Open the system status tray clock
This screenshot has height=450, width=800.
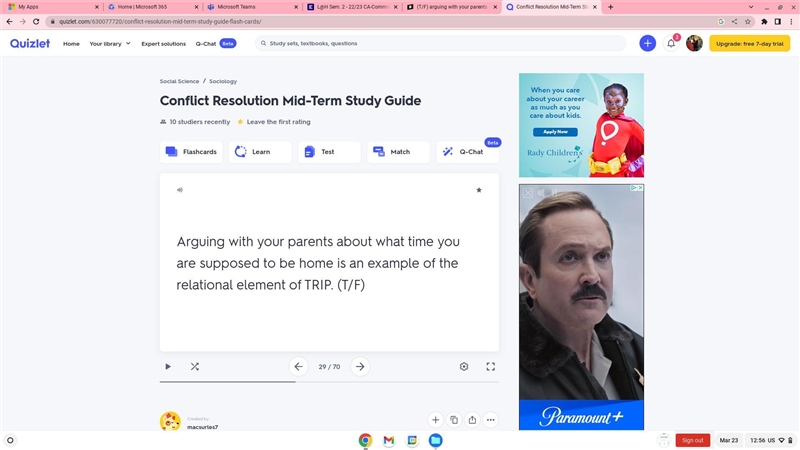[x=770, y=440]
